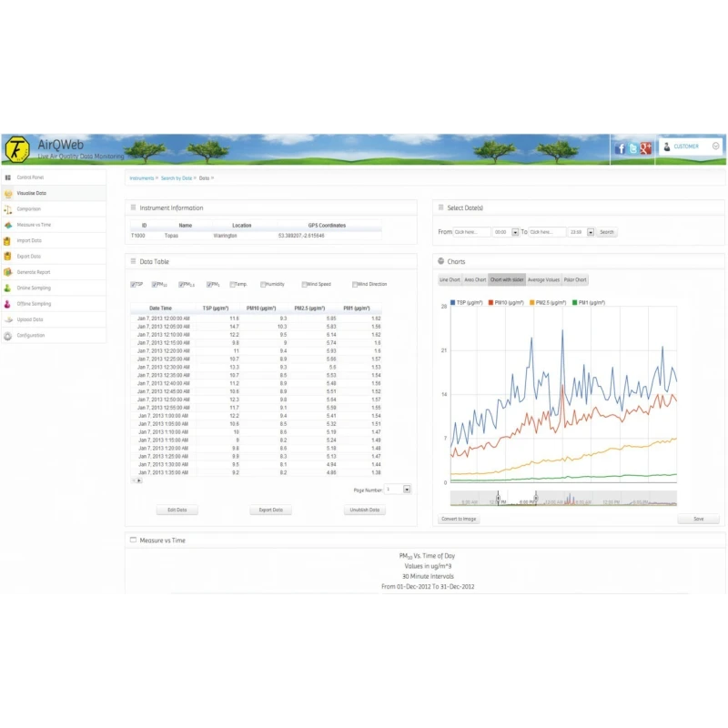The width and height of the screenshot is (728, 728).
Task: Select the Comparison scales icon
Action: coord(9,209)
